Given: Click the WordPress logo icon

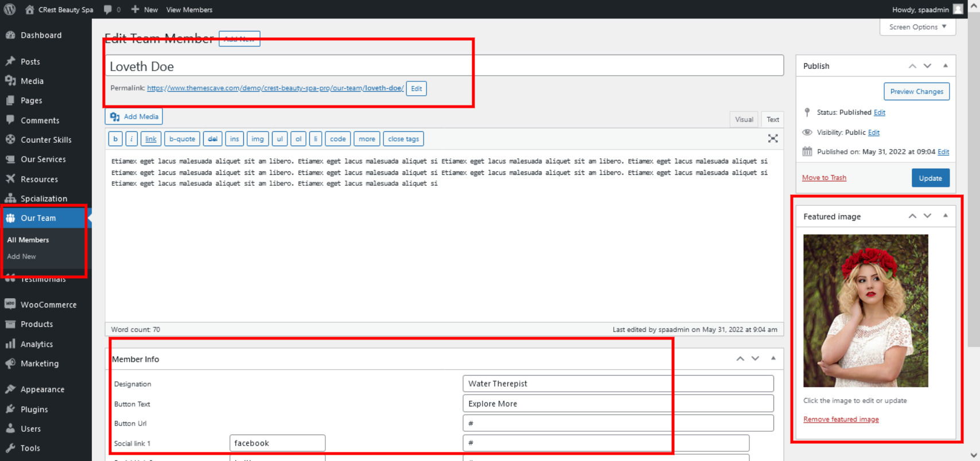Looking at the screenshot, I should coord(10,9).
